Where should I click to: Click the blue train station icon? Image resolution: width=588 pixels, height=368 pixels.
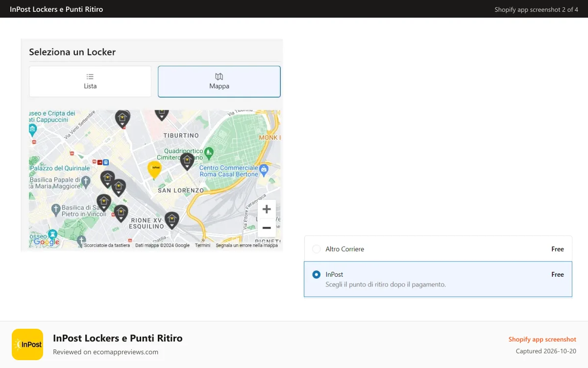[x=106, y=162]
